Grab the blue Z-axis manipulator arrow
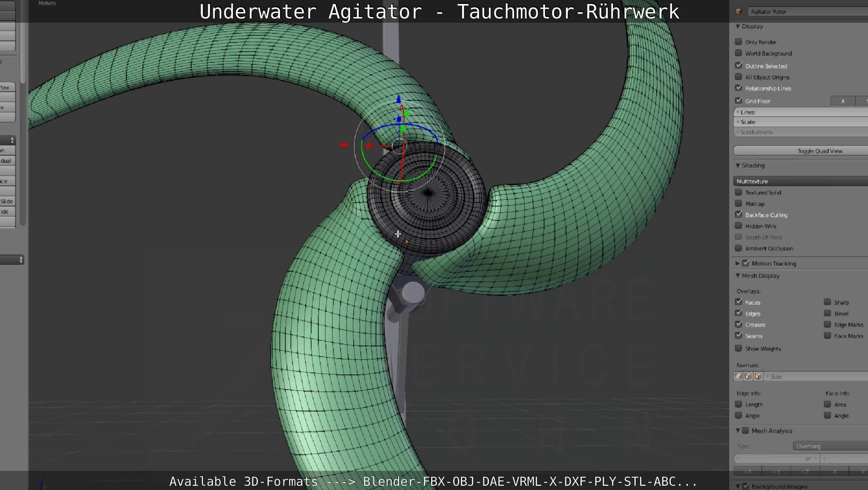Image resolution: width=868 pixels, height=490 pixels. click(x=399, y=99)
